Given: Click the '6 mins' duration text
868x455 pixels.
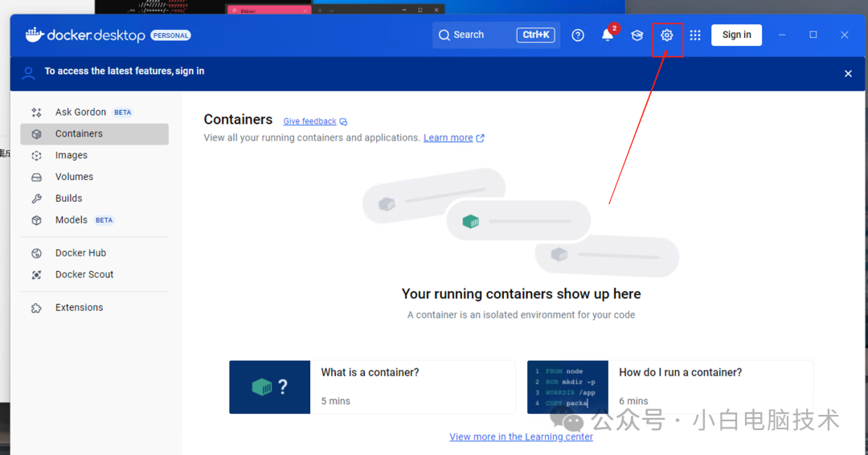Looking at the screenshot, I should point(633,401).
